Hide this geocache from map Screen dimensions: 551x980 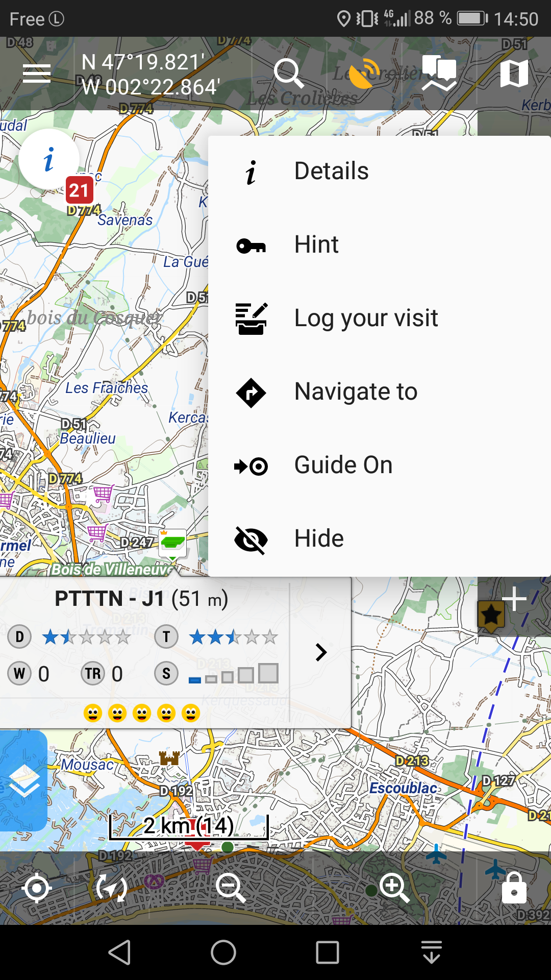point(319,539)
